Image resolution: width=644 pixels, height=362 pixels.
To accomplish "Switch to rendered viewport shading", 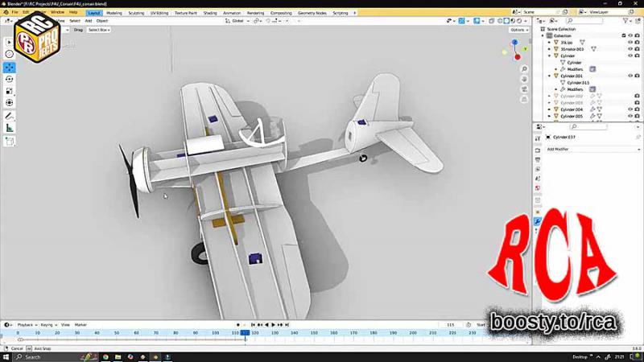I will click(518, 21).
